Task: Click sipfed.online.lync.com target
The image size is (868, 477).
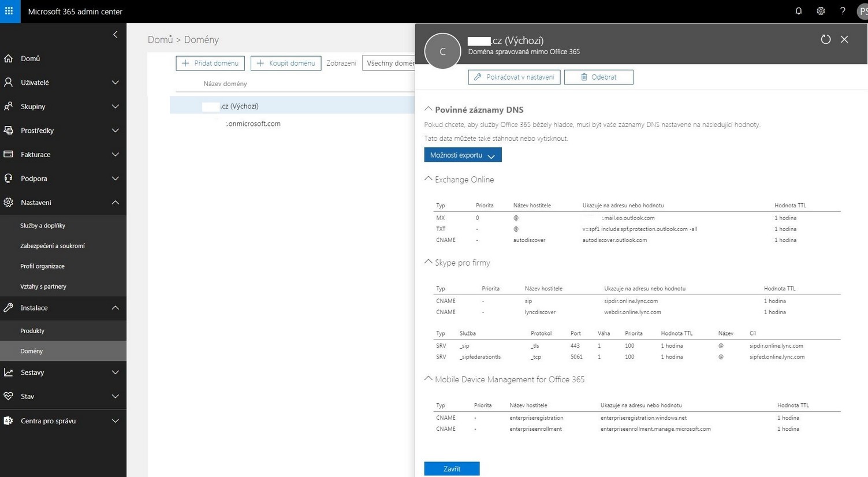Action: pyautogui.click(x=777, y=357)
